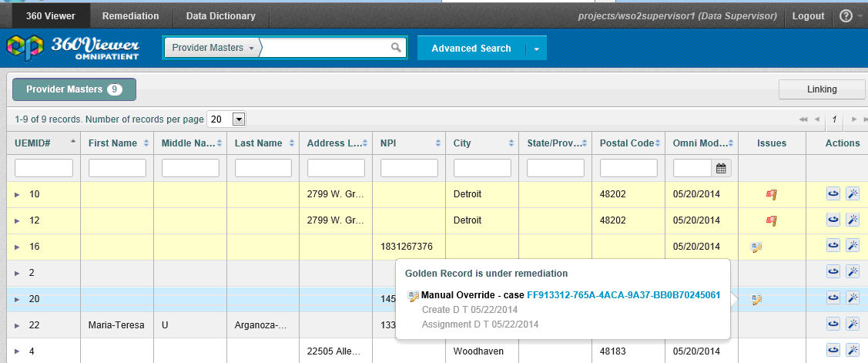
Task: Click the link action icon for UEMID 12
Action: coord(833,220)
